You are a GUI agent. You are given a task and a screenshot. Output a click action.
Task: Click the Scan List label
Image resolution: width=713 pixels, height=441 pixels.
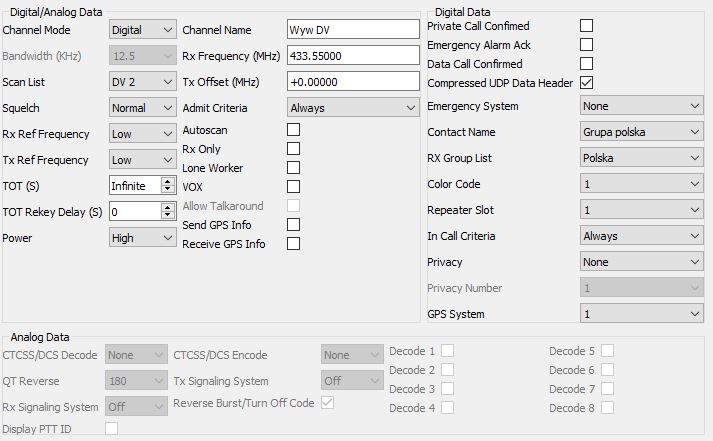(x=24, y=82)
